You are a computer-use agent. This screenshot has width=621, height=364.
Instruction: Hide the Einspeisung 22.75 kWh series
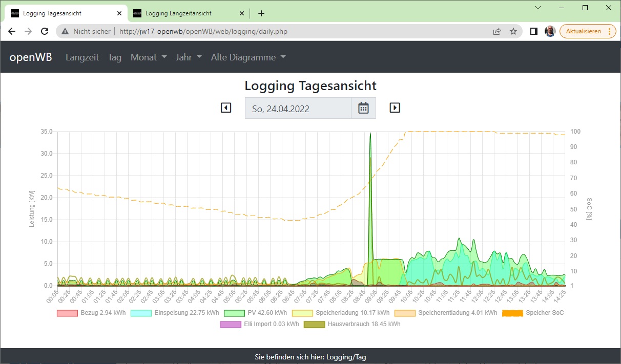[x=175, y=313]
